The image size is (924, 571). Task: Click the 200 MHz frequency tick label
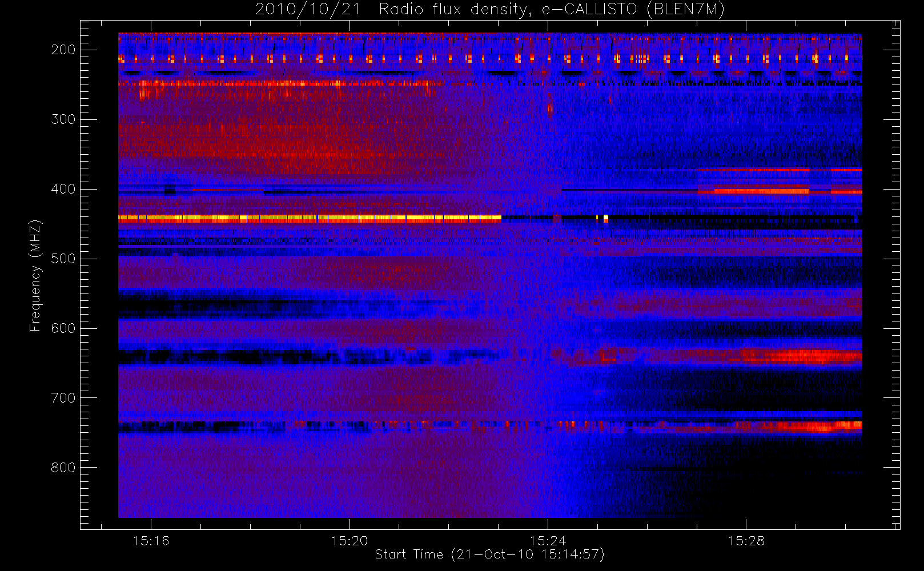click(x=63, y=50)
